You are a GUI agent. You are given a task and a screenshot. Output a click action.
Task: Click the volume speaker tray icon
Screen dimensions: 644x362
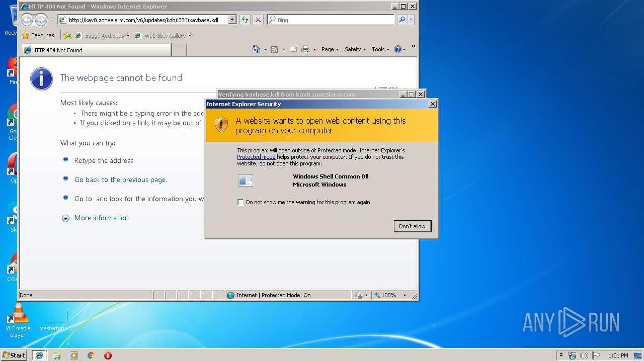coord(584,355)
